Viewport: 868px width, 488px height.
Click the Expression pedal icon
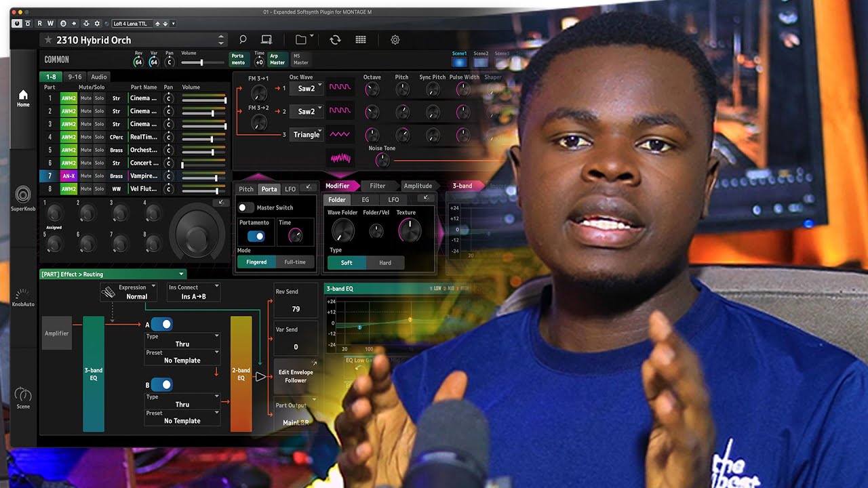coord(108,292)
